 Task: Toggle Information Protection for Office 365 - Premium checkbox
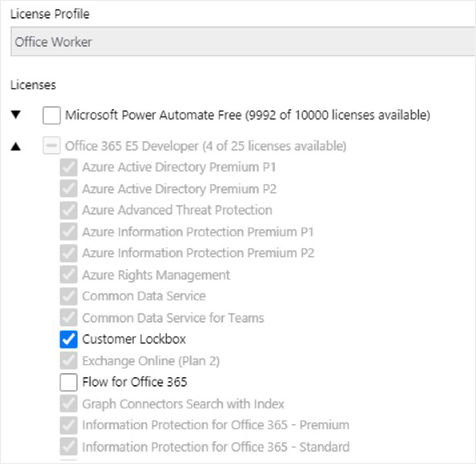click(x=68, y=425)
